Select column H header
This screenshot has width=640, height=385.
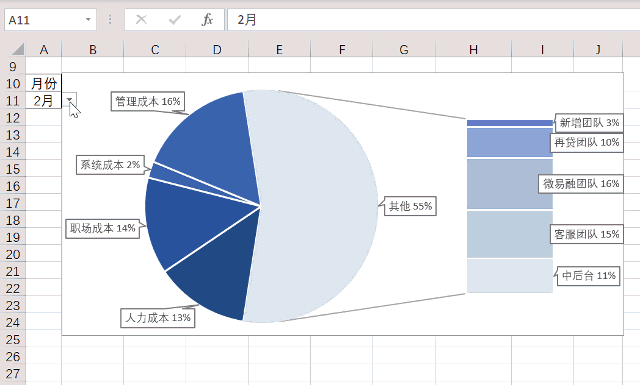click(473, 49)
